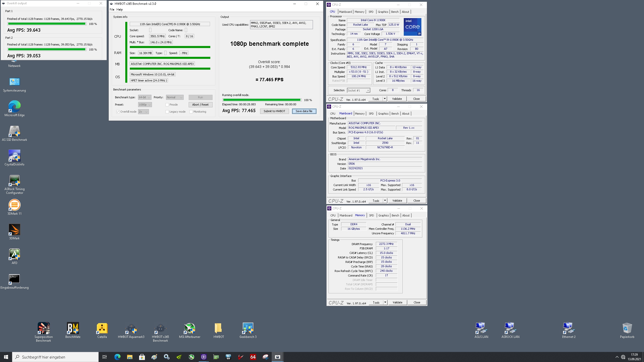Screen dimensions: 644x362
Task: Click Part 1 progress bar in Overkill output
Action: click(47, 24)
